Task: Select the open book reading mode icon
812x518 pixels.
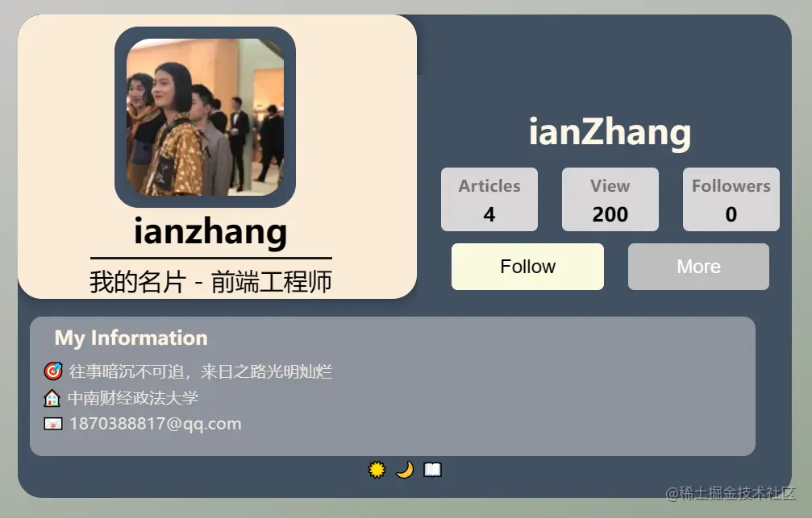Action: click(x=432, y=470)
